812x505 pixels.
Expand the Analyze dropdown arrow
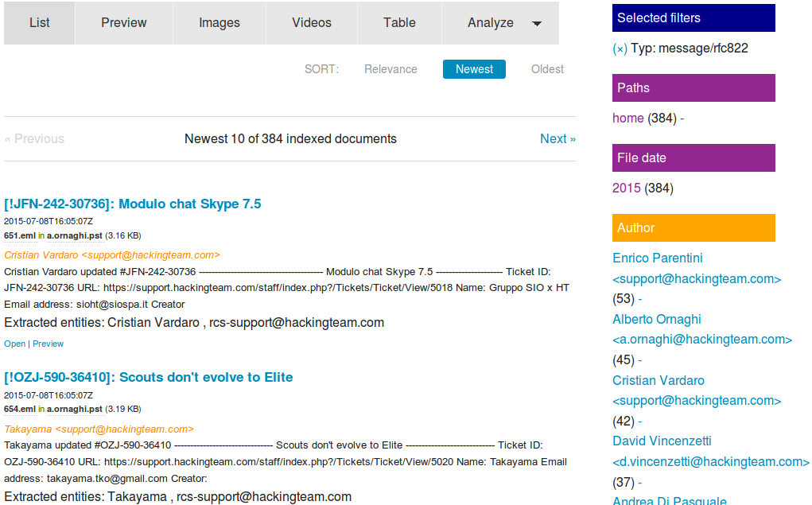[537, 23]
